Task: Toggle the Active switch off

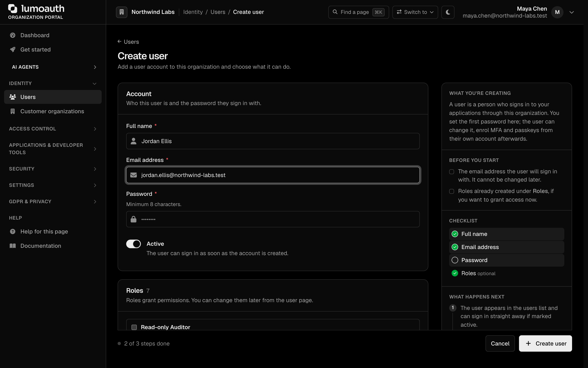Action: (x=133, y=244)
